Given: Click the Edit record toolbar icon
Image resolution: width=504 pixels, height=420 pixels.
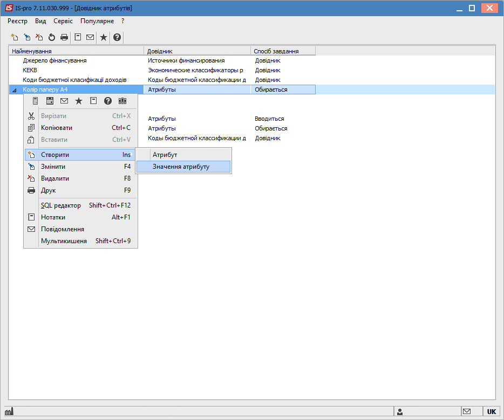Looking at the screenshot, I should point(27,37).
